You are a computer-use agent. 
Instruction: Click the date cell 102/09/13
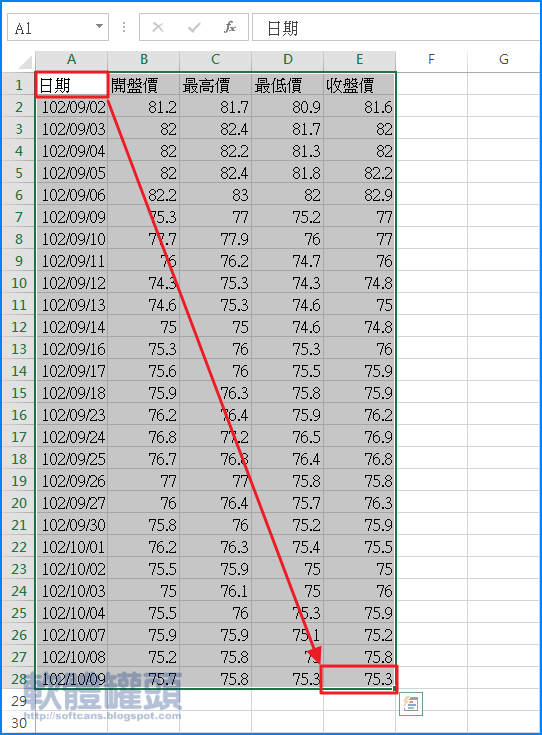(x=71, y=305)
